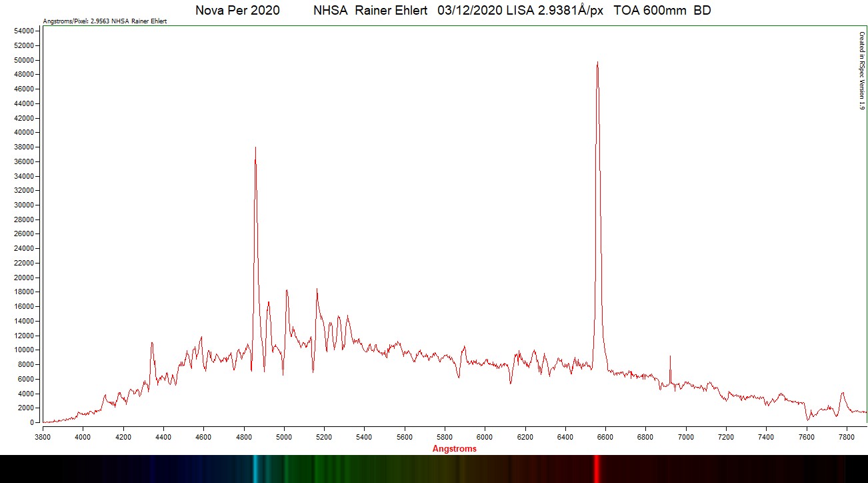Image resolution: width=868 pixels, height=483 pixels.
Task: Click the tallest emission peak near 6563 Angstroms
Action: click(597, 63)
